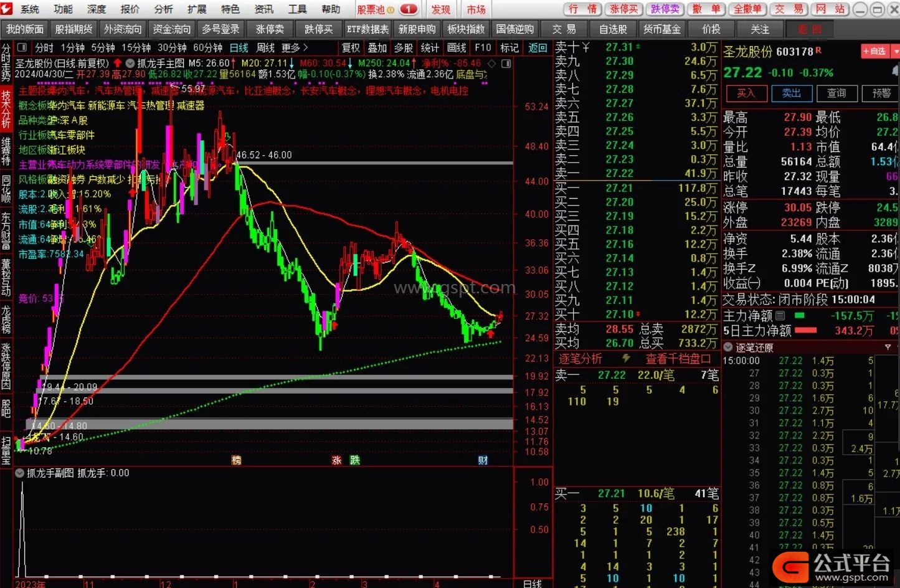The height and width of the screenshot is (588, 900).
Task: Click the purple 跌停卖 button
Action: [x=665, y=9]
